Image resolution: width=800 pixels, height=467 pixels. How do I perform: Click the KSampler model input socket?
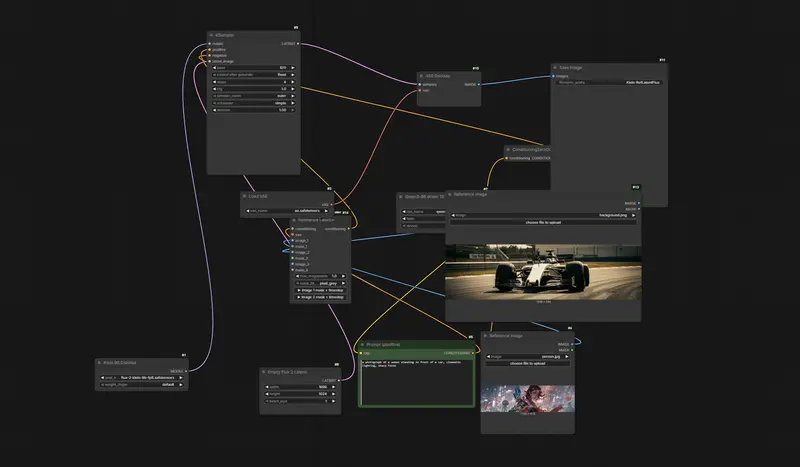210,44
